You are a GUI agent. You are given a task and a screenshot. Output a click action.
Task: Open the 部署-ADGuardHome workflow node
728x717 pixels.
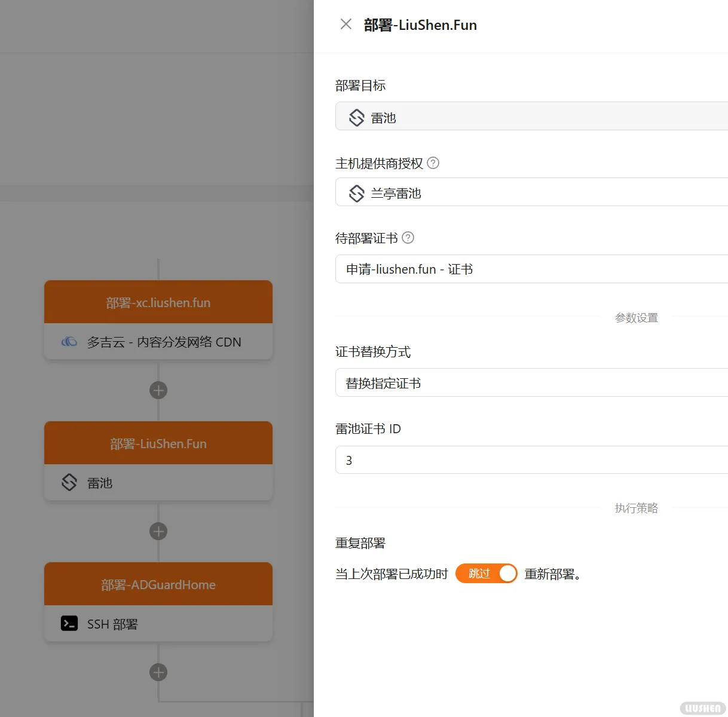[158, 584]
